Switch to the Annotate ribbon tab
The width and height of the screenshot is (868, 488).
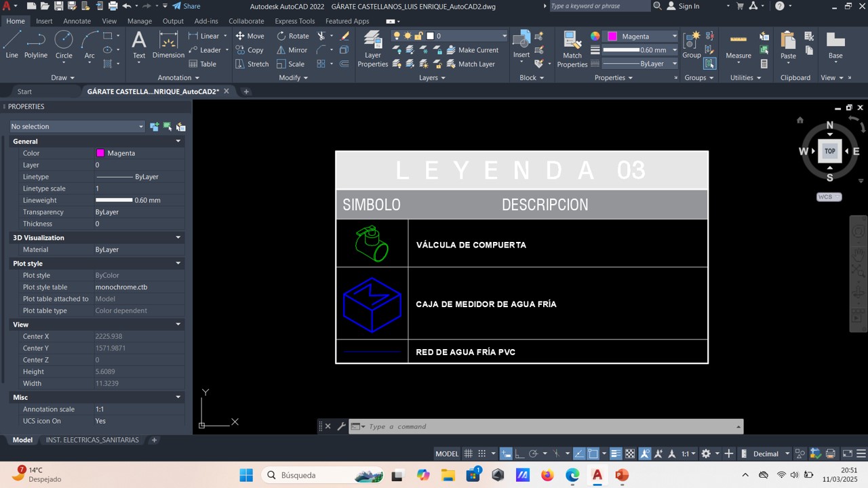pyautogui.click(x=77, y=21)
